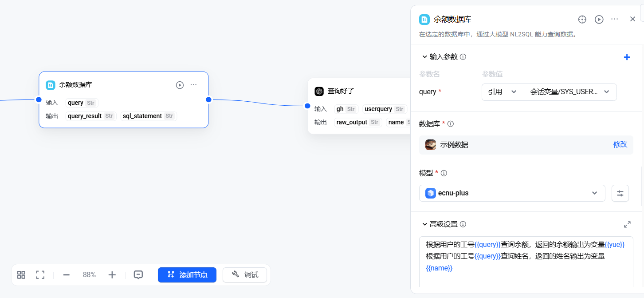The image size is (644, 298).
Task: Click the 修改 database link
Action: 620,144
